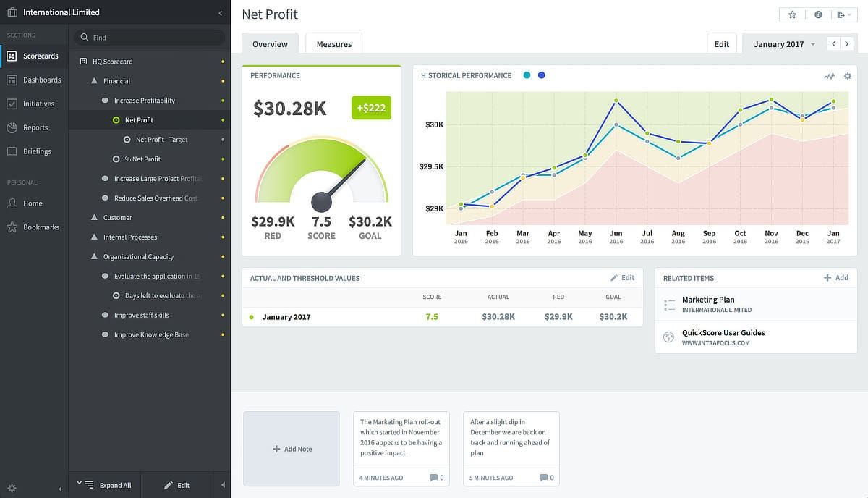Open chart settings gear icon
Viewport: 868px width, 498px height.
tap(847, 76)
